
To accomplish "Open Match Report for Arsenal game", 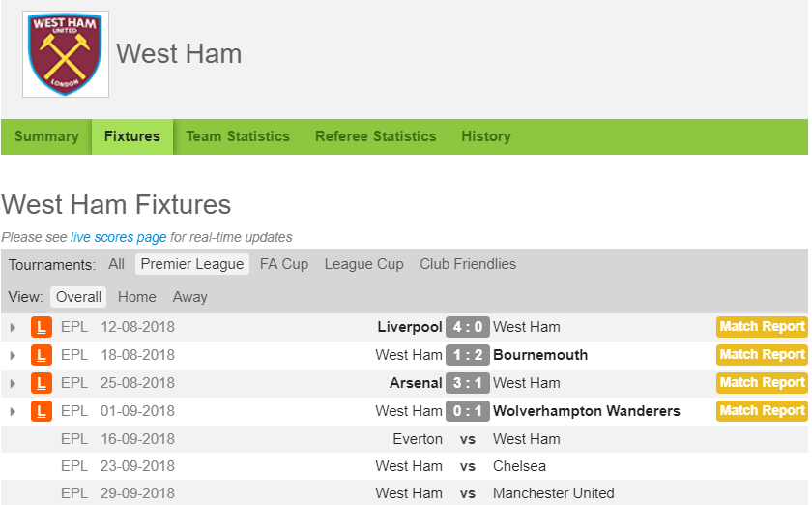I will pos(762,383).
